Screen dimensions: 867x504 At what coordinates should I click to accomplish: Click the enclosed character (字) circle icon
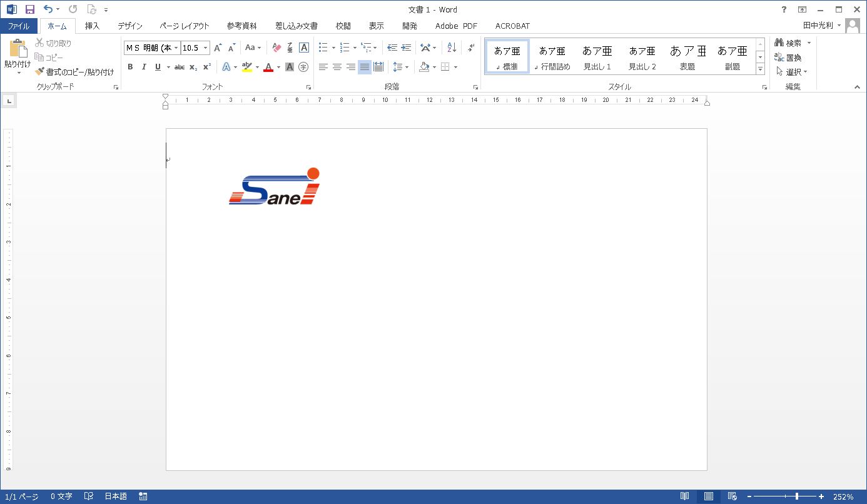coord(303,67)
